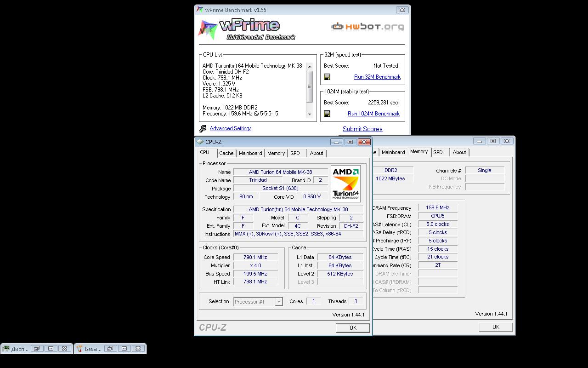Screen dimensions: 588x368
Task: Click the Дисп... minimized window icon
Action: pyautogui.click(x=6, y=349)
